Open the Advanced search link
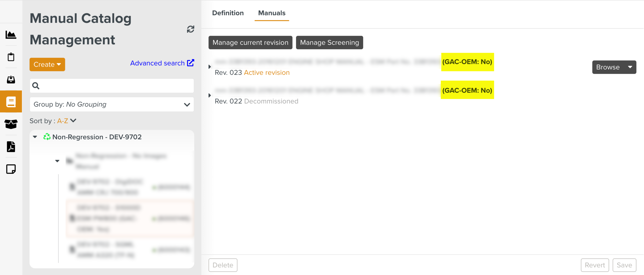Screen dimensions: 644x275 pos(162,63)
